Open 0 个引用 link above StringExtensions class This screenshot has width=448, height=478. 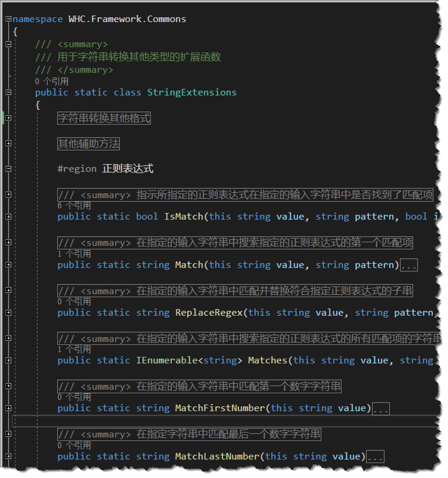pos(52,81)
